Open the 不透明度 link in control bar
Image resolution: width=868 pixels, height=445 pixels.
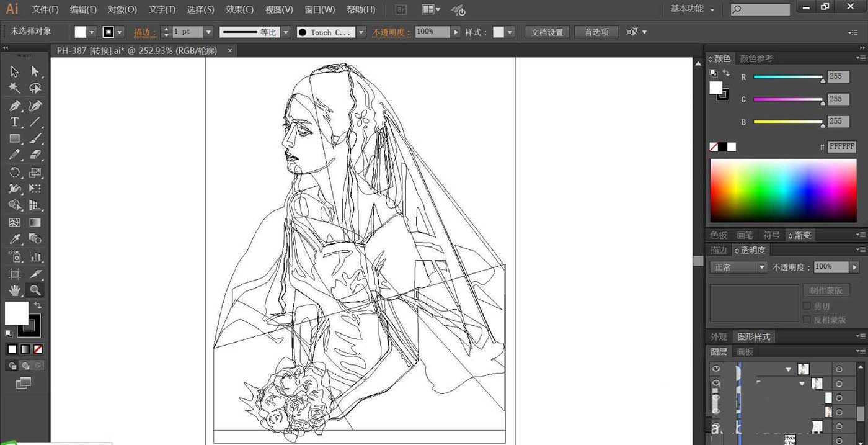[392, 32]
